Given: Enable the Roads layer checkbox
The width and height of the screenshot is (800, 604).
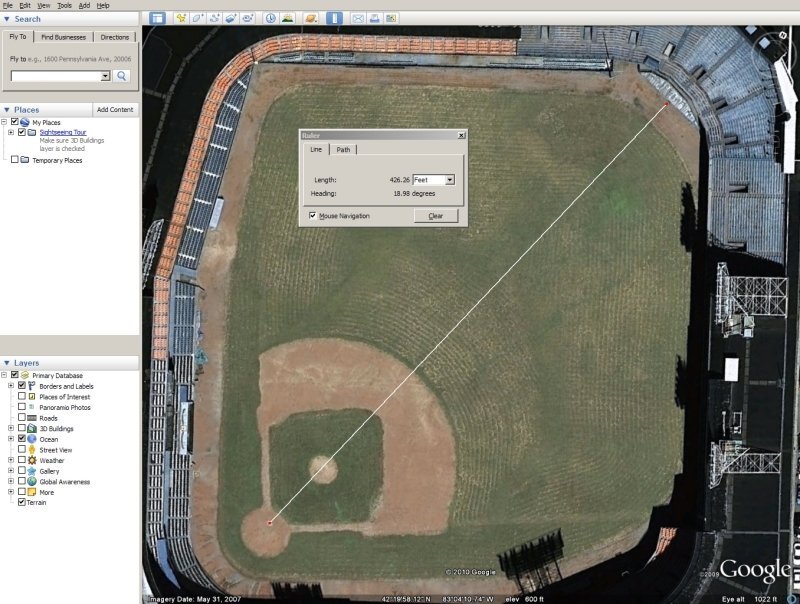Looking at the screenshot, I should [x=22, y=418].
